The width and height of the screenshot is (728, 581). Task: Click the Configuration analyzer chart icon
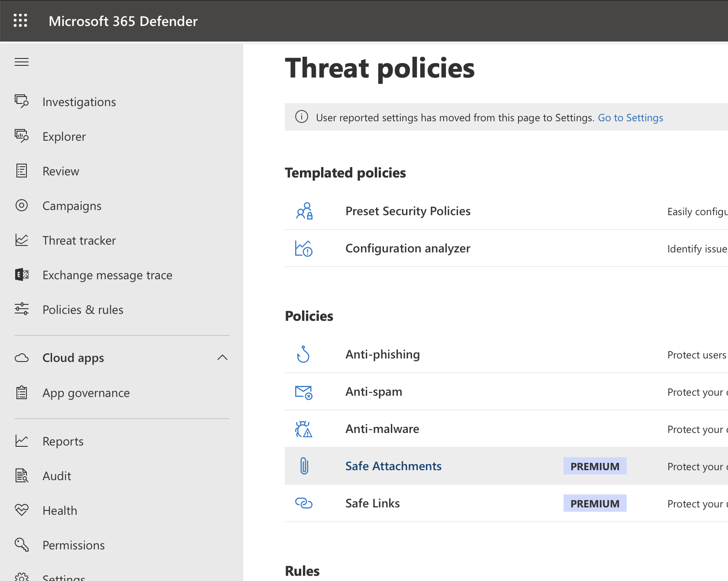click(x=303, y=249)
